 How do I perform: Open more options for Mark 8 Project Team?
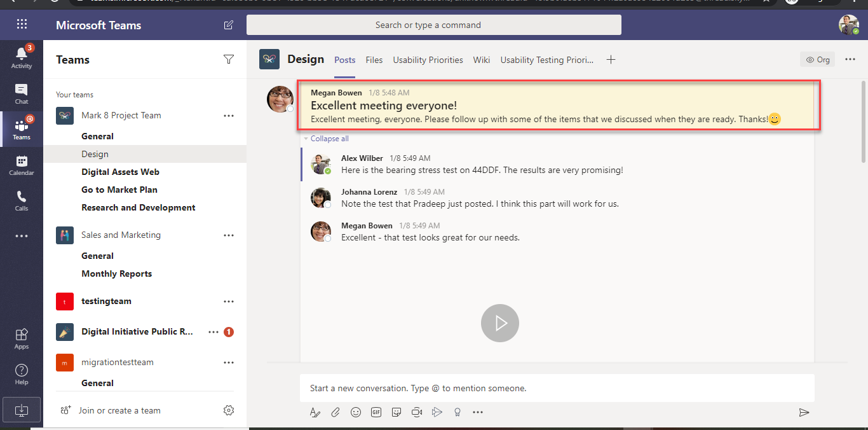229,116
